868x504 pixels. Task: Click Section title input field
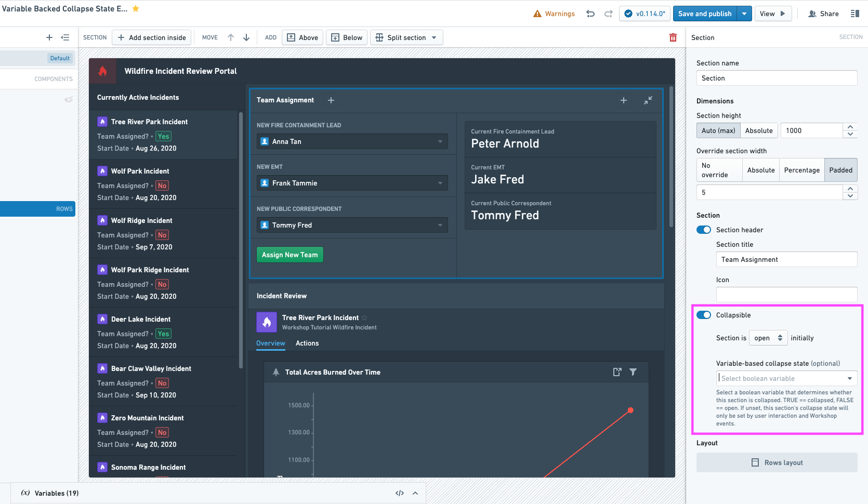786,259
